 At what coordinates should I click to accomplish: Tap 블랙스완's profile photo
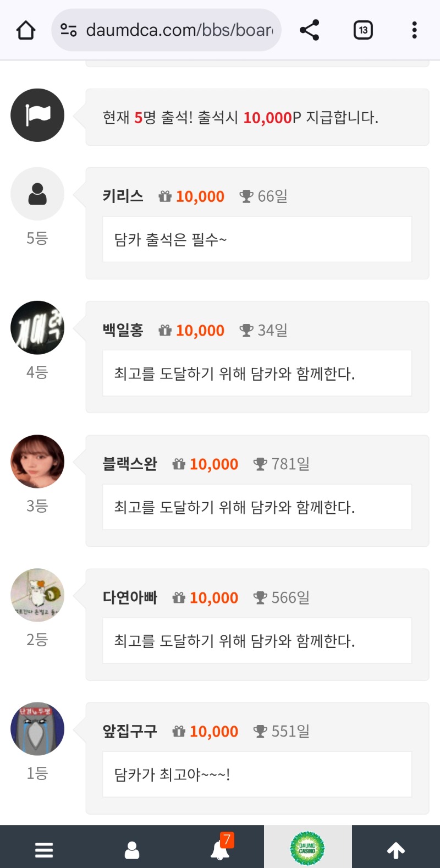pos(37,462)
